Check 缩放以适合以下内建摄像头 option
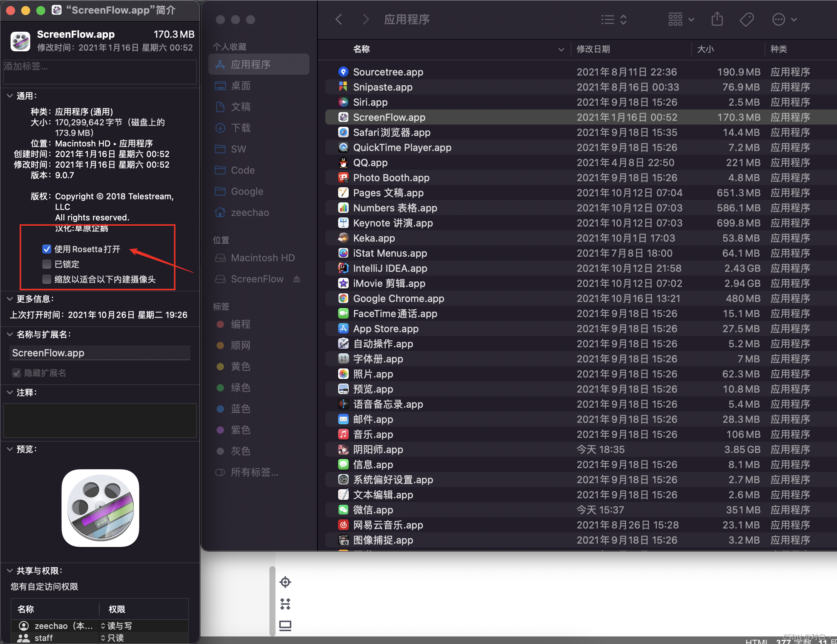The width and height of the screenshot is (837, 644). coord(47,279)
